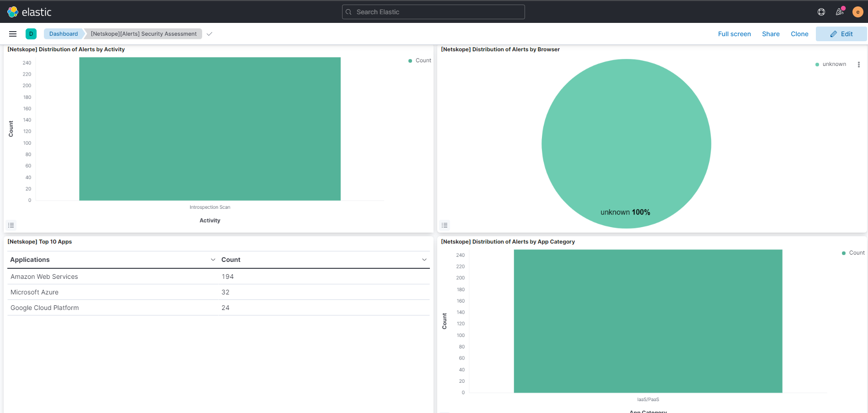Click the Share link in the toolbar
The height and width of the screenshot is (413, 868).
(x=771, y=33)
